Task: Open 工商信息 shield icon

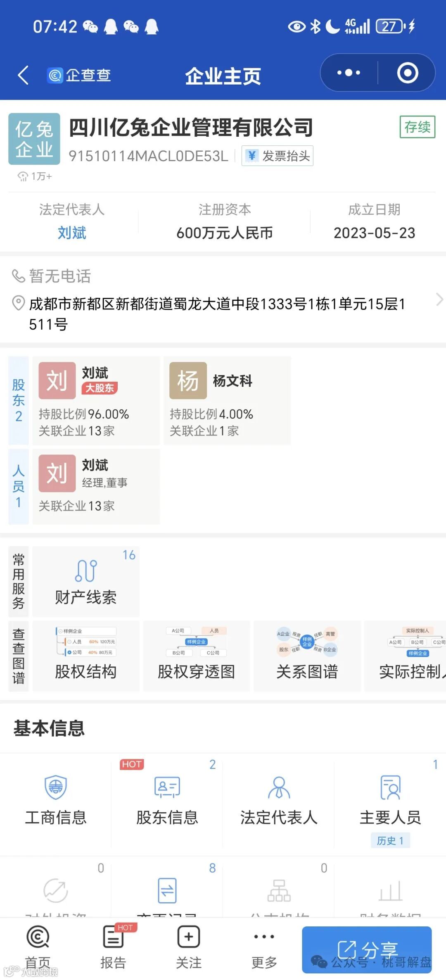Action: [56, 787]
